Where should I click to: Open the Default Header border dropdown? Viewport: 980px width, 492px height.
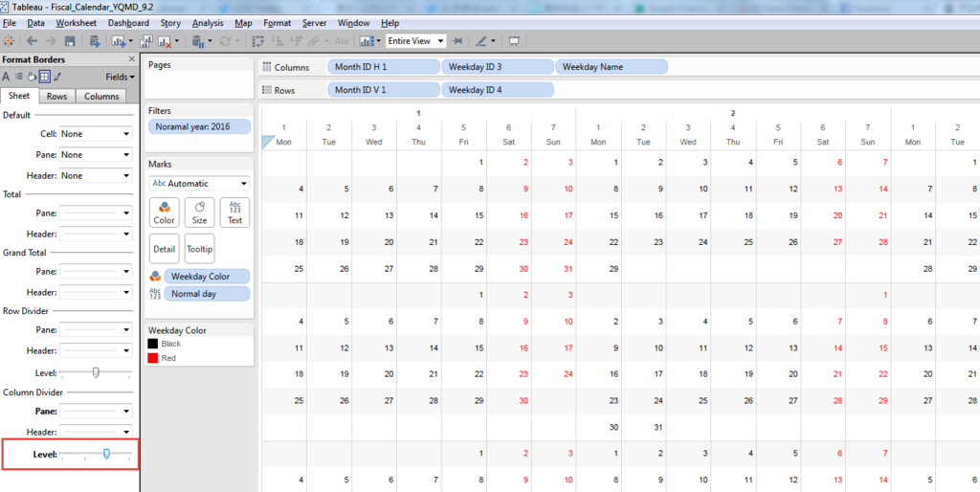click(x=96, y=176)
